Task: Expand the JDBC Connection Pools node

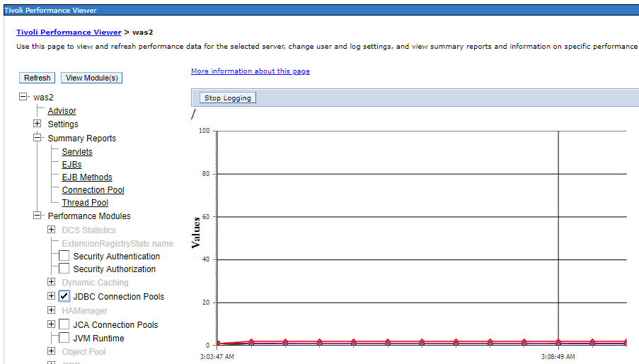Action: (x=52, y=296)
